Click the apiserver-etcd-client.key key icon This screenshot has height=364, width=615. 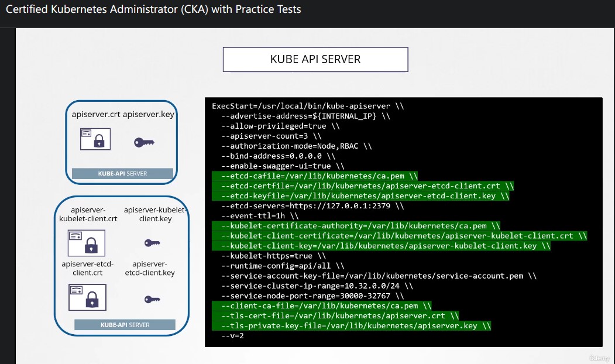152,300
